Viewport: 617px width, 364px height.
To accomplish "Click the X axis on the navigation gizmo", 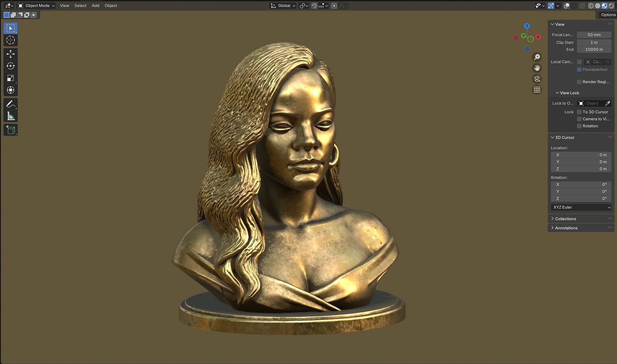I will pos(538,37).
